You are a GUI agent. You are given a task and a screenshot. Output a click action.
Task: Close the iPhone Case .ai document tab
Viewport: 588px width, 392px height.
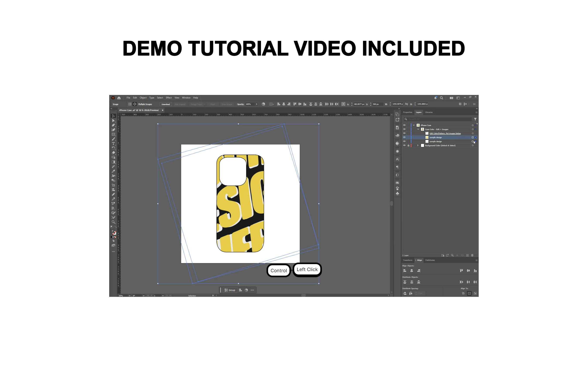pyautogui.click(x=162, y=110)
